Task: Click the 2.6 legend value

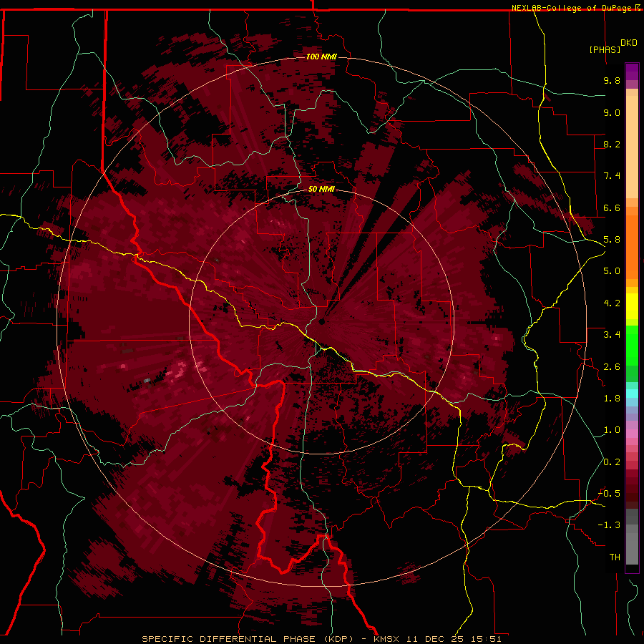Action: tap(612, 367)
